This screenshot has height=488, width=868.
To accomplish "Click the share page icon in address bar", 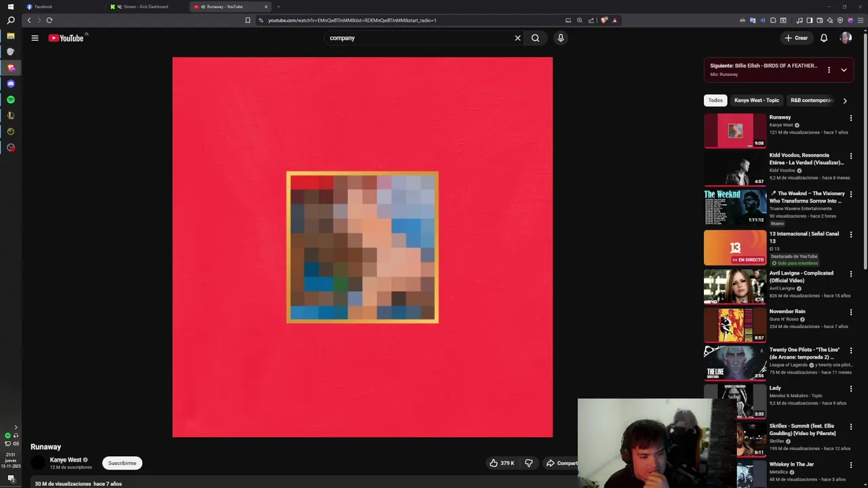I will click(591, 20).
